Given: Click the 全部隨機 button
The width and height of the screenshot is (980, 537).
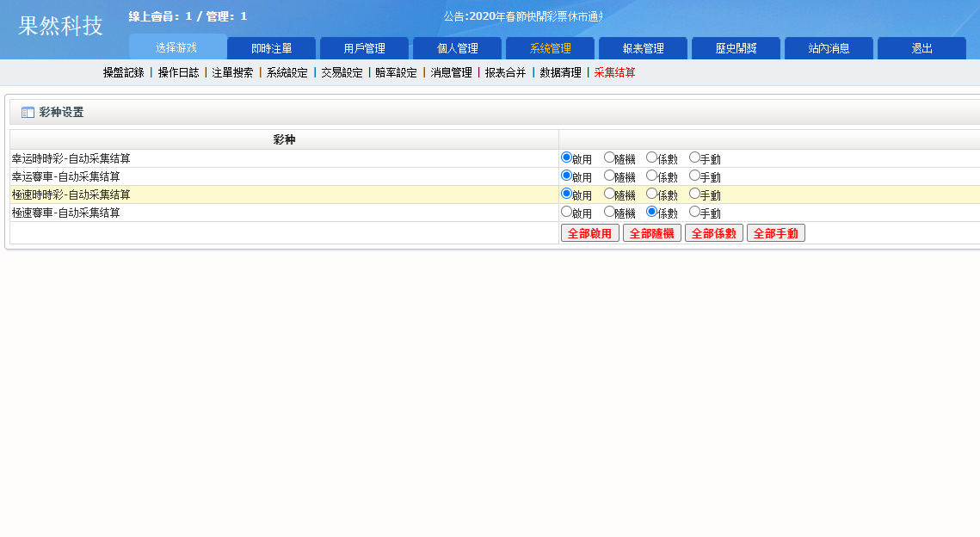Looking at the screenshot, I should pos(651,232).
